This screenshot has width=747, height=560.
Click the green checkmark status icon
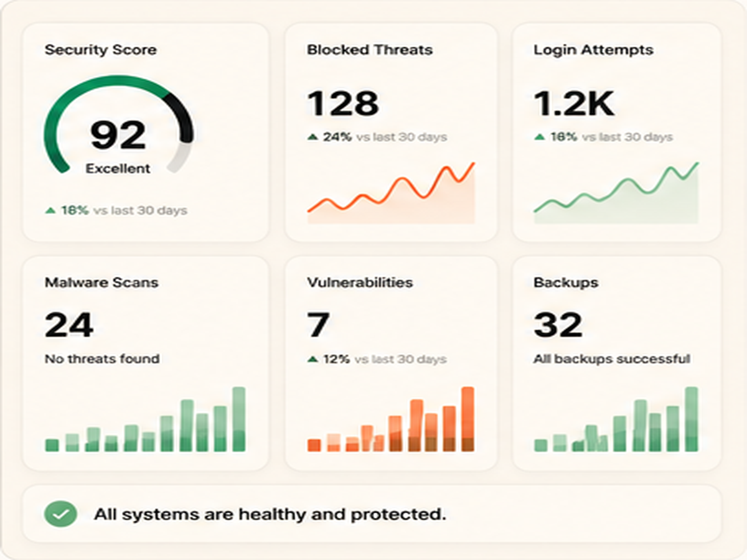click(60, 515)
